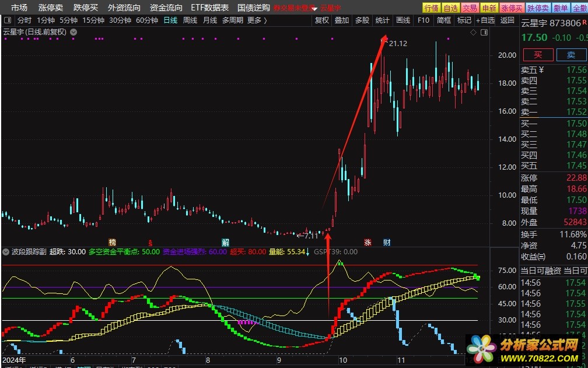
Task: Click the yellow 申新 button
Action: coord(489,8)
